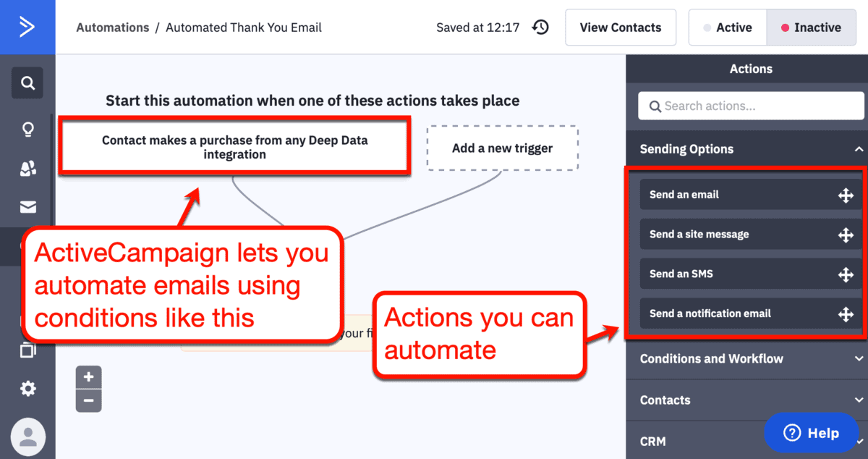
Task: Click the ActiveCampaign logo in the top corner
Action: click(x=27, y=27)
